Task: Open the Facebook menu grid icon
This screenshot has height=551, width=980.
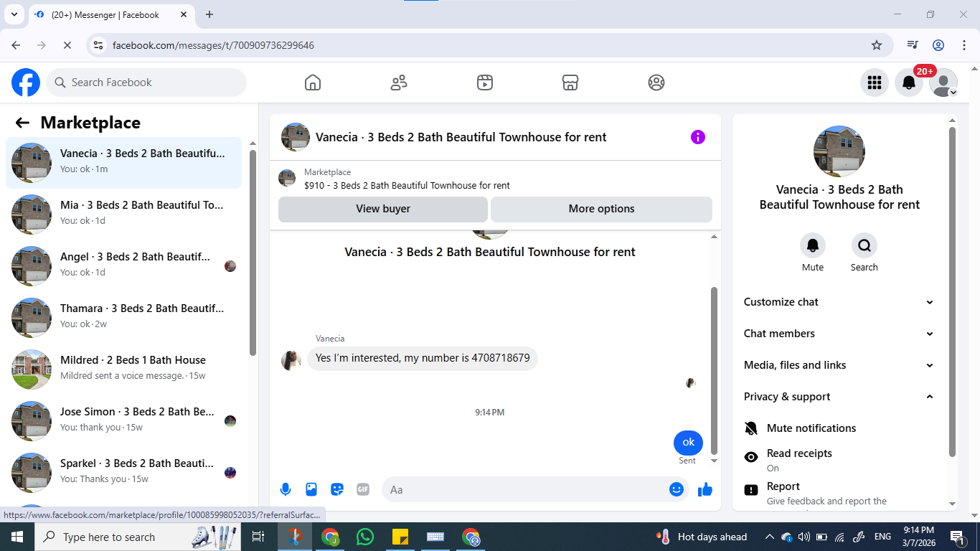Action: tap(875, 83)
